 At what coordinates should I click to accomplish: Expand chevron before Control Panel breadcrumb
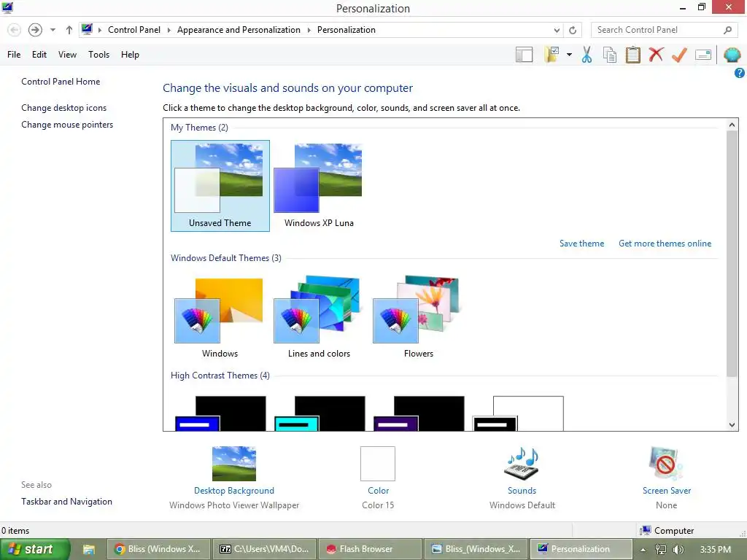tap(99, 30)
